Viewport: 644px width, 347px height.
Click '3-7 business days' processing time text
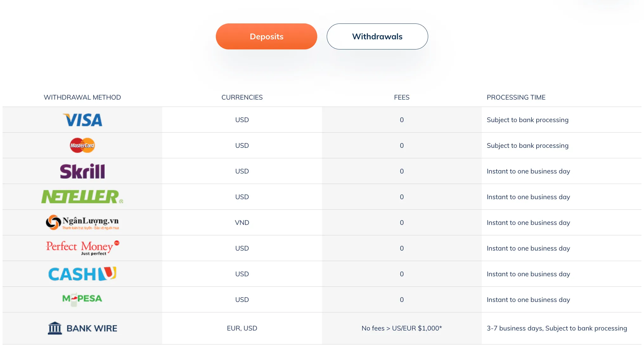515,328
